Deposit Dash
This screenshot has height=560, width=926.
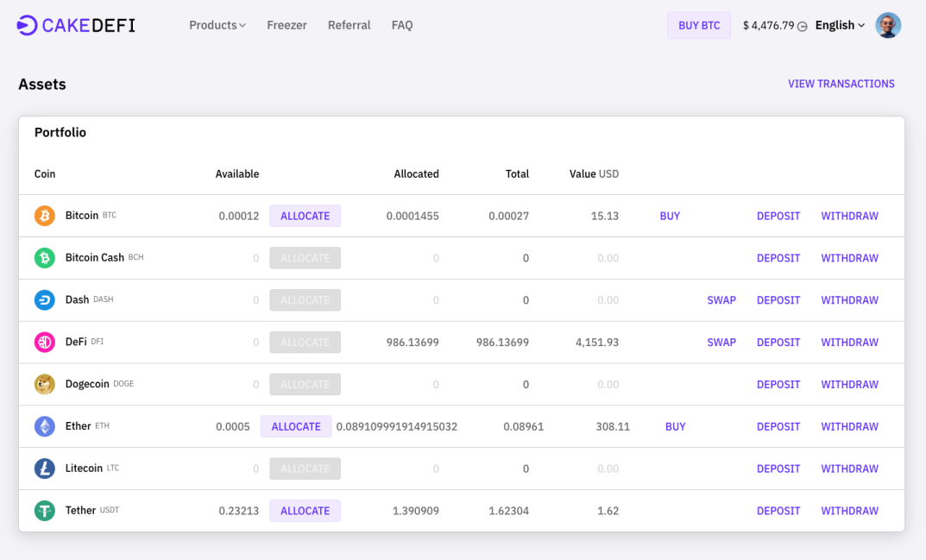coord(778,300)
